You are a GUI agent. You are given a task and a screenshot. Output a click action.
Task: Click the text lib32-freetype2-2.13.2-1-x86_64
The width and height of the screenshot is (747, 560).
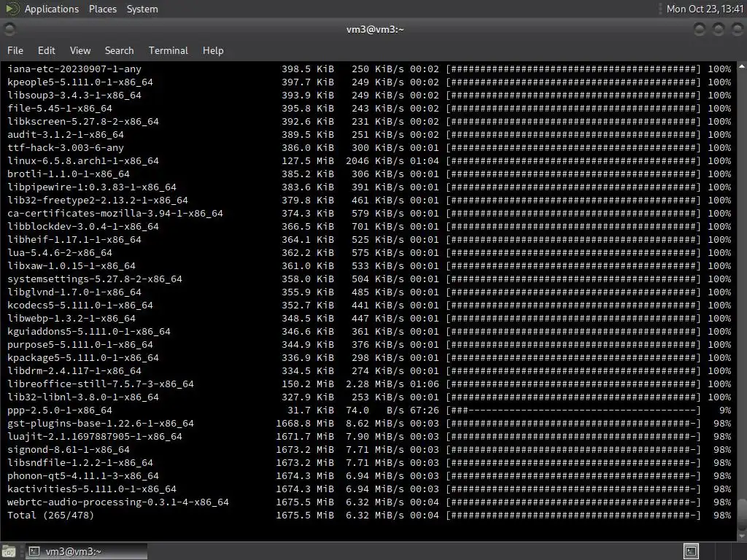[98, 201]
